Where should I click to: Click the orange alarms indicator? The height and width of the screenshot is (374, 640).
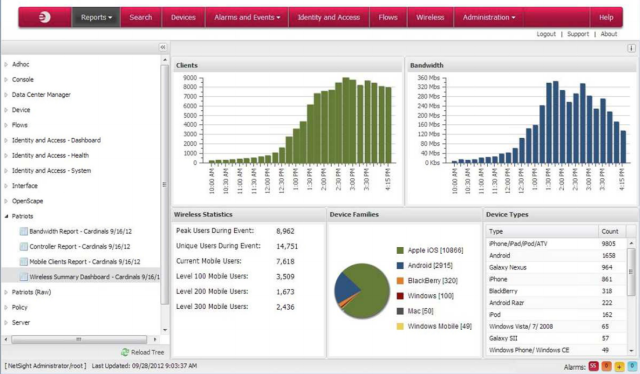(607, 366)
